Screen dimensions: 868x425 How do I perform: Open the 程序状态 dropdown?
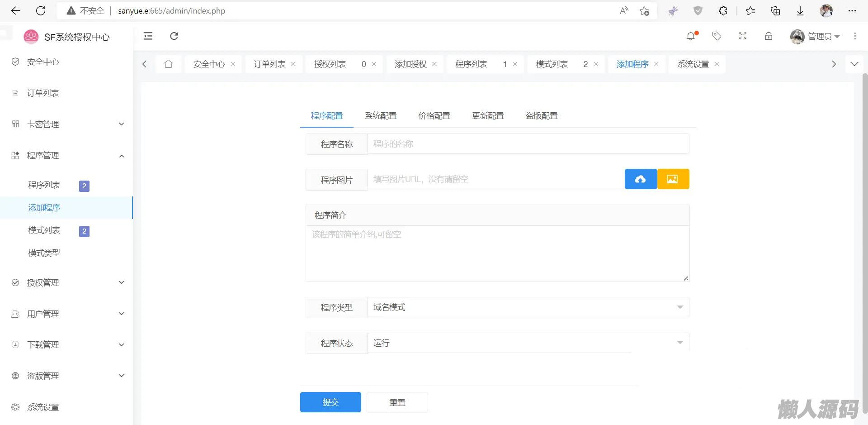coord(528,343)
